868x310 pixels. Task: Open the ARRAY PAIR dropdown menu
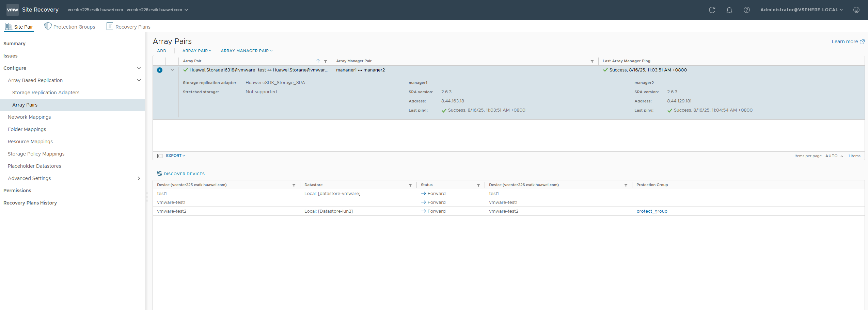pyautogui.click(x=197, y=51)
